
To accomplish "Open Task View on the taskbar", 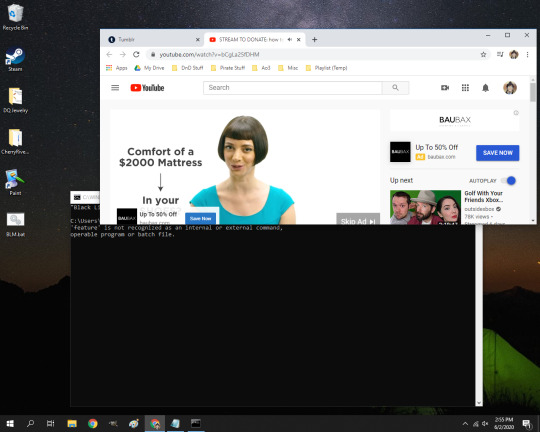I will [51, 423].
